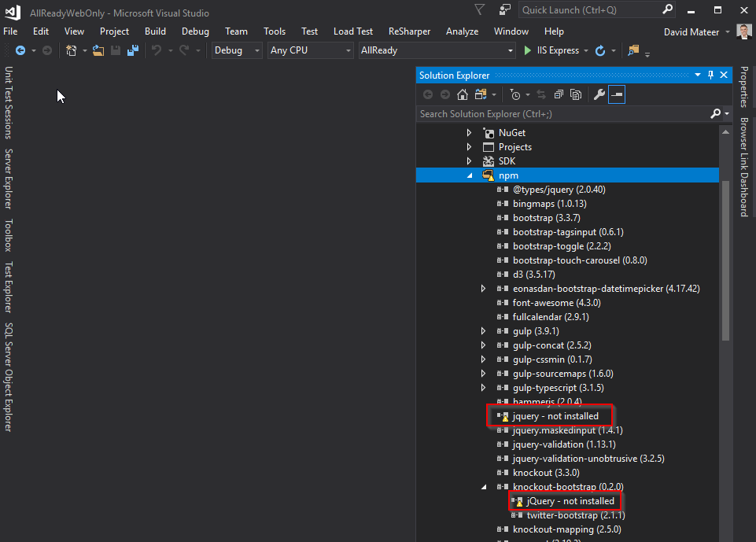Click the New Project toolbar icon
This screenshot has height=542, width=756.
pos(71,50)
